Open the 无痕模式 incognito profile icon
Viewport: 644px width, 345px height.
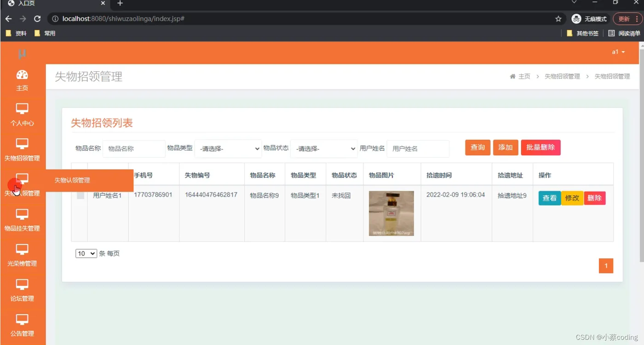pos(576,19)
